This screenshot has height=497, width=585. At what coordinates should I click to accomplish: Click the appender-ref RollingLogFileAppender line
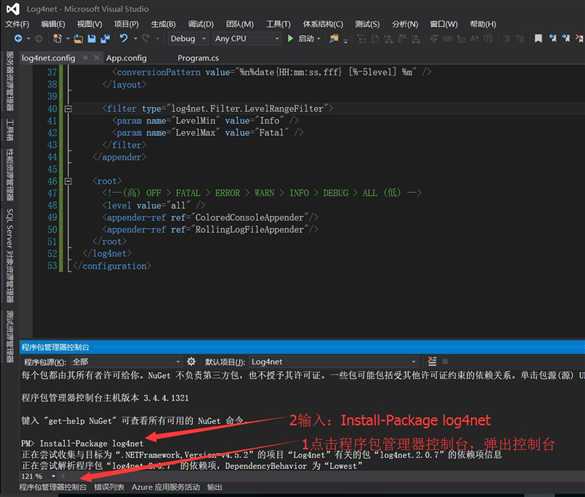[211, 229]
